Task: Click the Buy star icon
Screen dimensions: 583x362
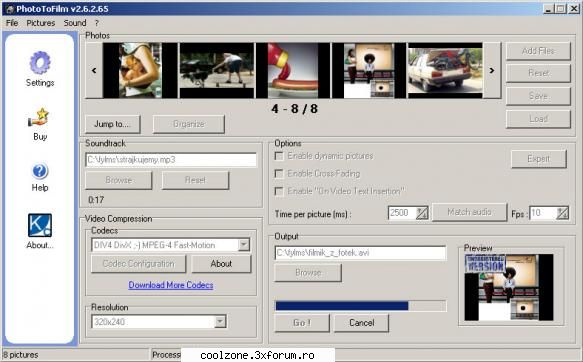Action: point(39,118)
